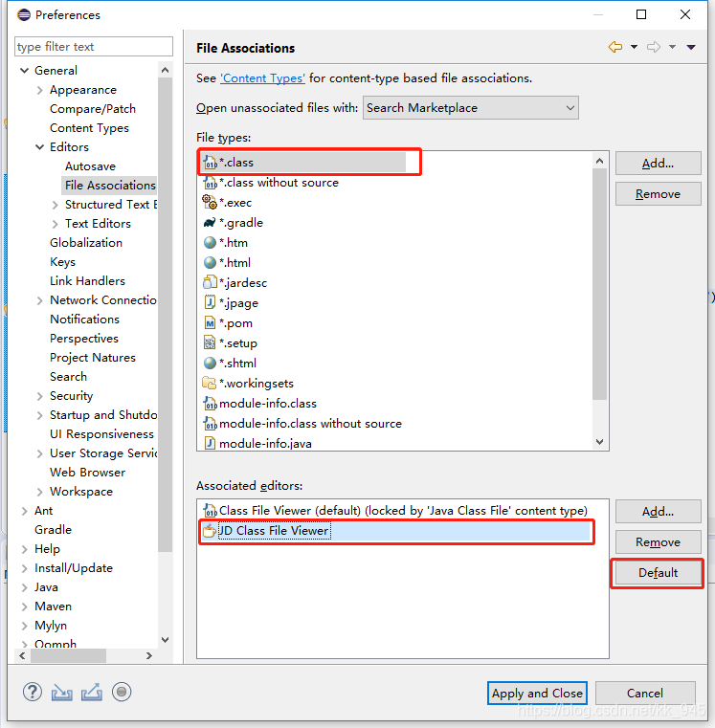
Task: Open the view menu triangle in header
Action: tap(691, 47)
